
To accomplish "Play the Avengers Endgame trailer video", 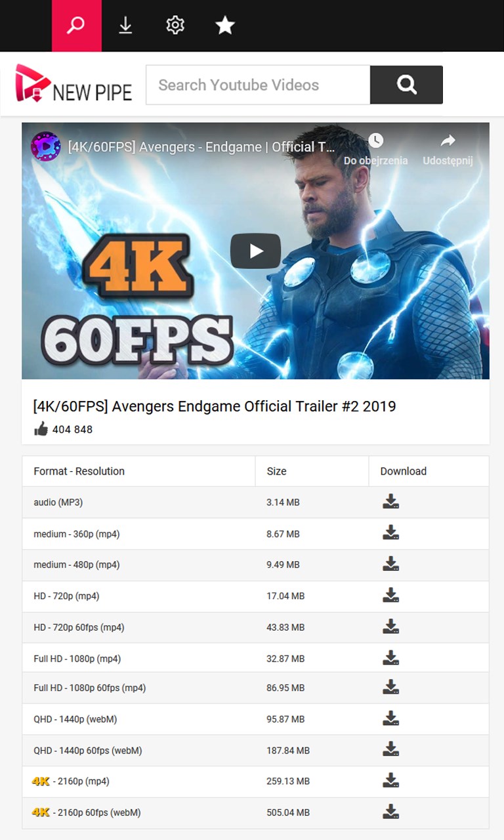I will click(255, 251).
